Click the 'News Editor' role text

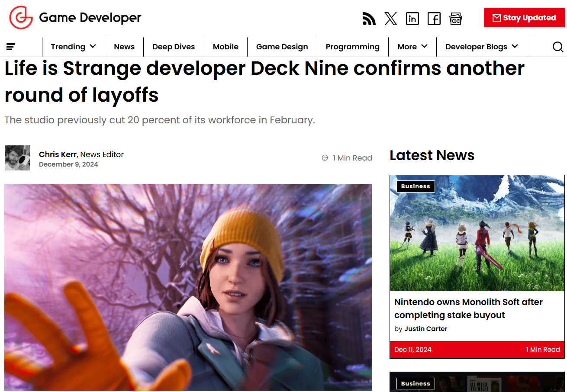click(102, 154)
